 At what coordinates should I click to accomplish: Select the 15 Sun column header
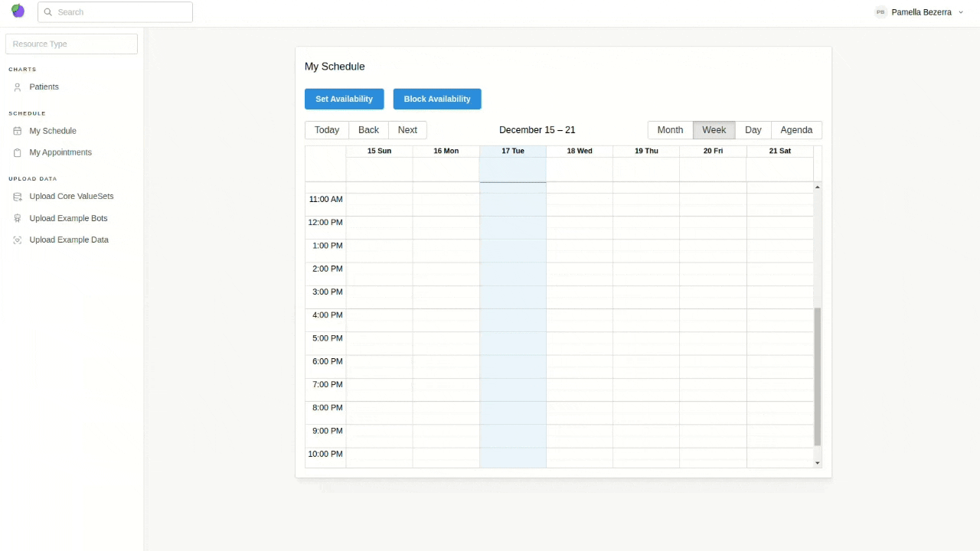click(379, 151)
